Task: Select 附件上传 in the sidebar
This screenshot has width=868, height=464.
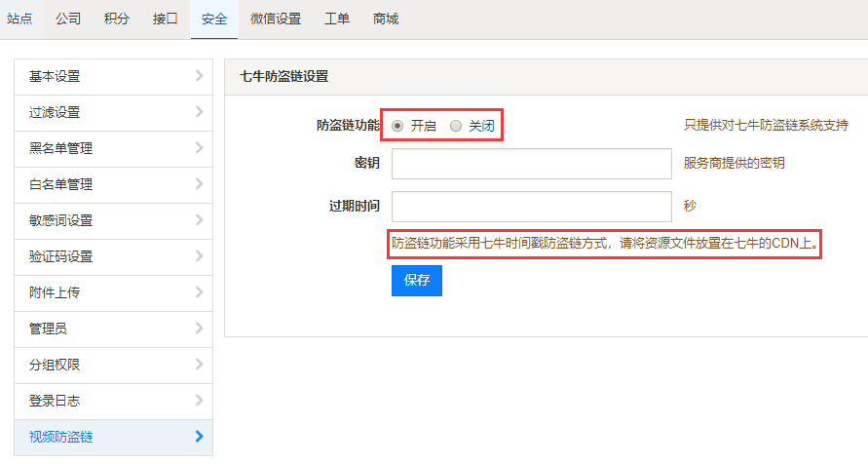Action: pyautogui.click(x=113, y=292)
